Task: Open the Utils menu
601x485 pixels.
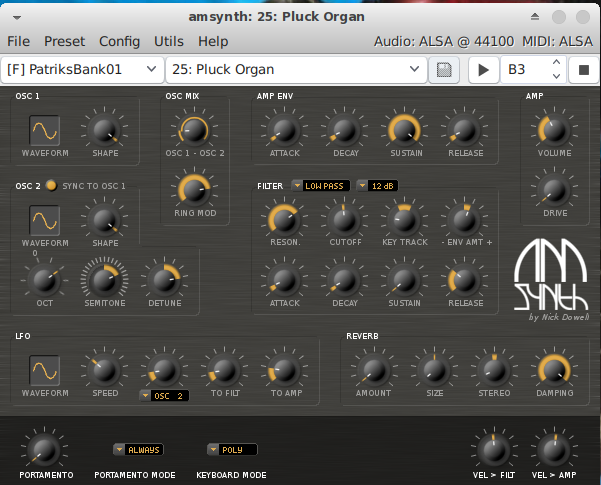Action: coord(169,41)
